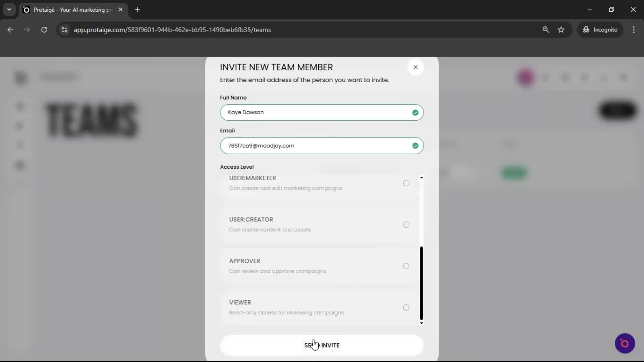Open the Chrome three-dot menu
The height and width of the screenshot is (362, 644).
(634, 30)
